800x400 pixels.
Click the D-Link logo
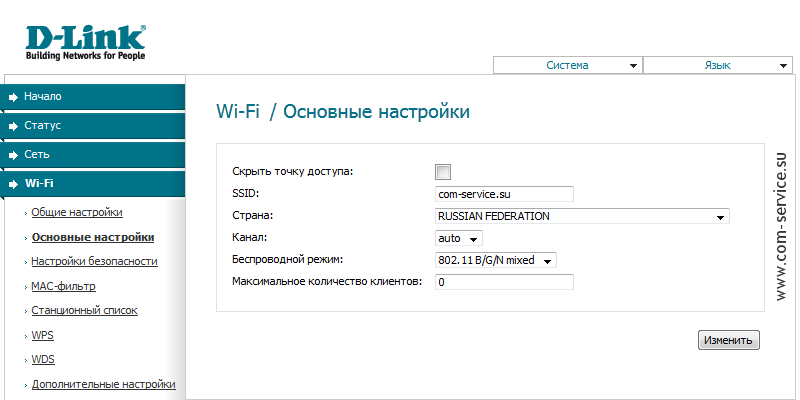click(x=85, y=43)
